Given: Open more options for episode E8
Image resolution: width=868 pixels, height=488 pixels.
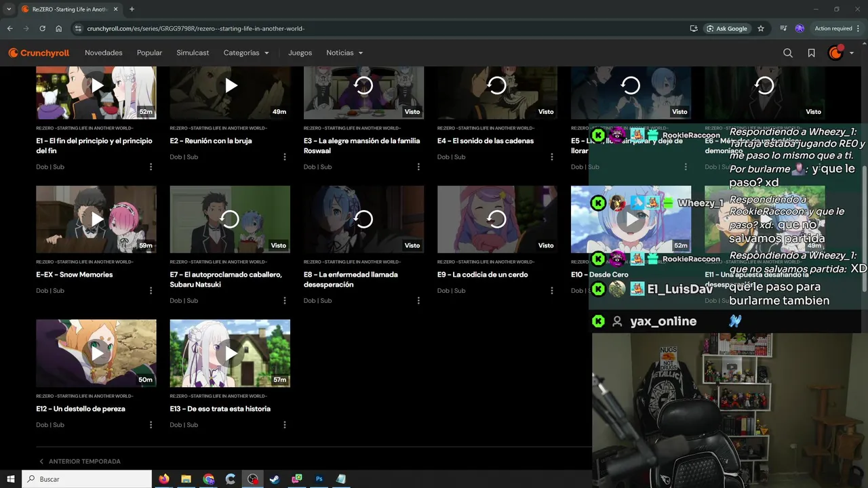Looking at the screenshot, I should click(x=418, y=300).
